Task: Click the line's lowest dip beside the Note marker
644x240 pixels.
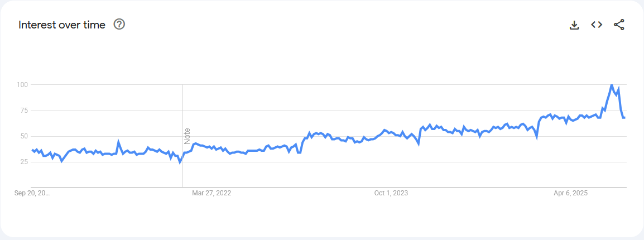Action: click(180, 162)
